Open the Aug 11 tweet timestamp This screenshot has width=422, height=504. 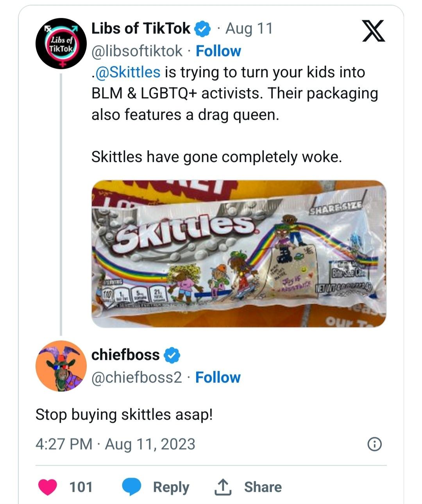247,28
